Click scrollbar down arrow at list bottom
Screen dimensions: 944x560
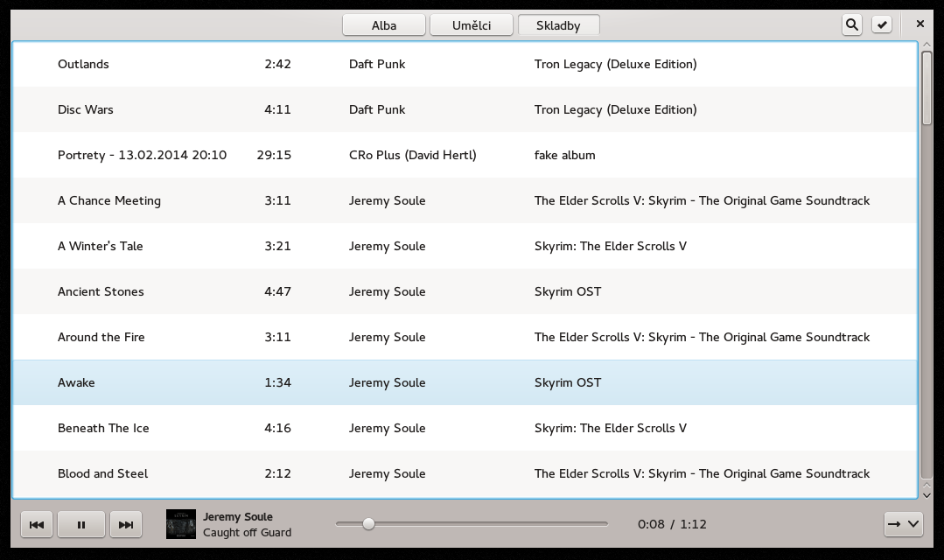[927, 495]
